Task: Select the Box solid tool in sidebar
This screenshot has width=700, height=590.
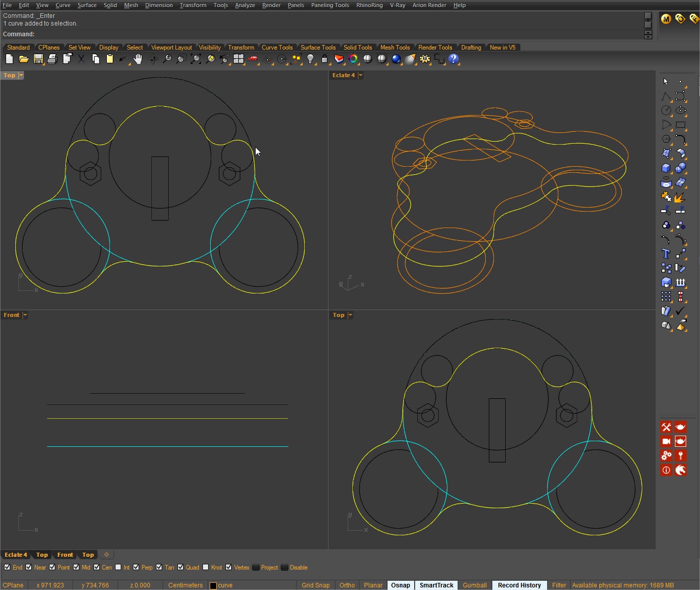Action: point(666,168)
